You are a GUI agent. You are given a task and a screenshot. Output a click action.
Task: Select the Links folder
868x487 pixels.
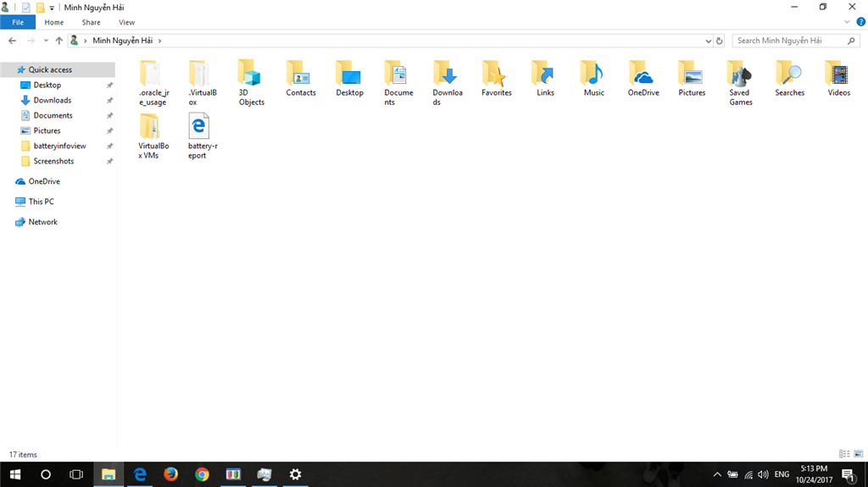[x=545, y=79]
